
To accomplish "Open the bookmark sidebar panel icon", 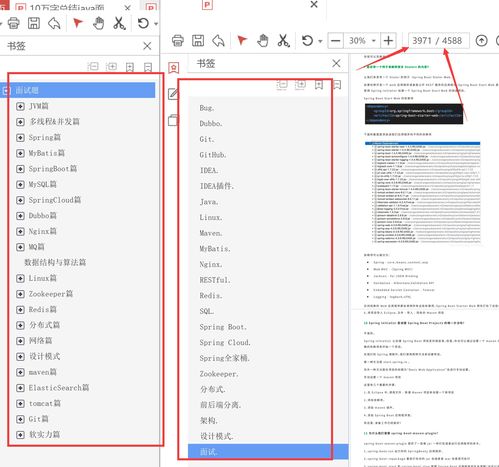I will tap(173, 68).
